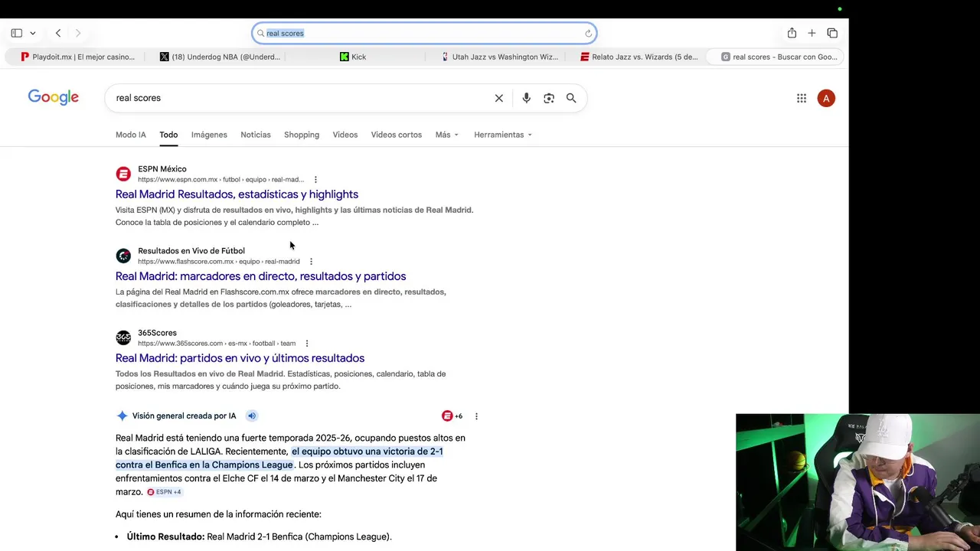Select the Todo results filter
Image resolution: width=980 pixels, height=551 pixels.
click(168, 135)
